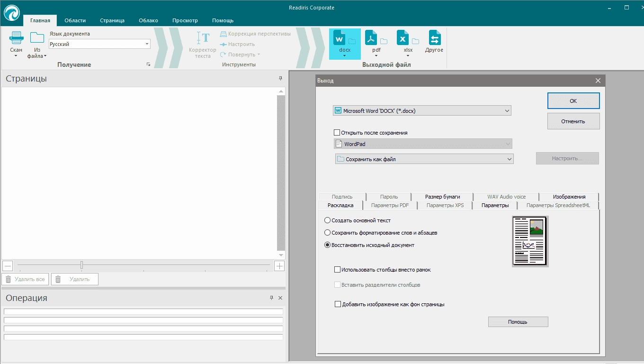This screenshot has width=644, height=364.
Task: Click folder icon beside docx output
Action: click(x=352, y=41)
